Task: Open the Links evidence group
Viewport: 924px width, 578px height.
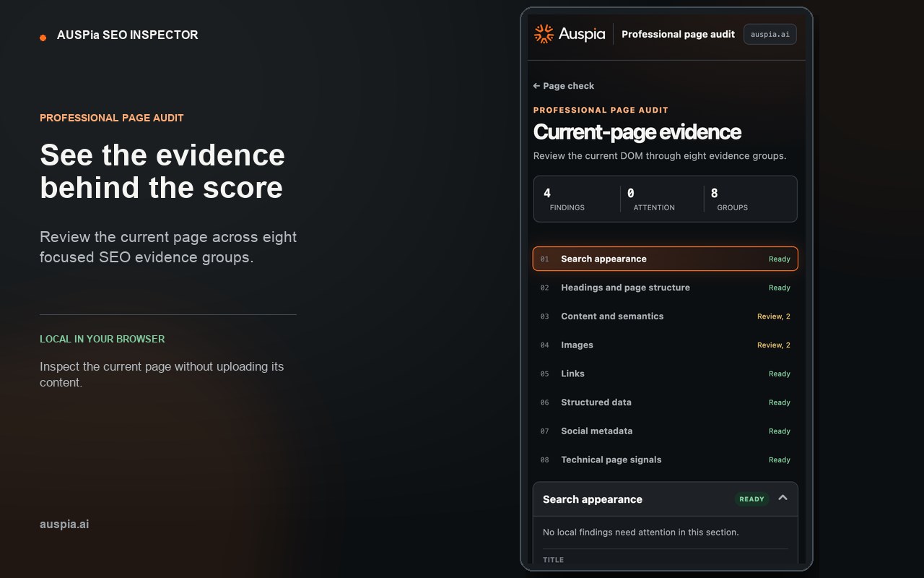Action: (x=666, y=374)
